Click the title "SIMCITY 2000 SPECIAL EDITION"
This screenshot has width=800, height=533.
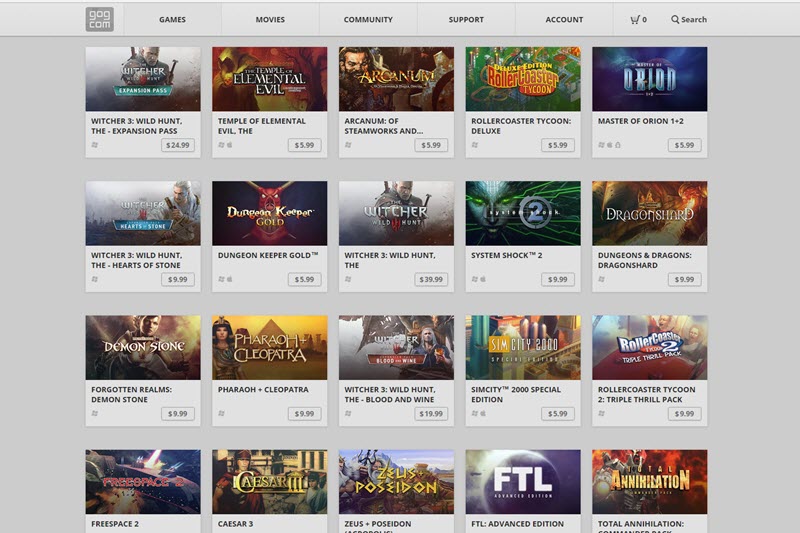tap(516, 394)
